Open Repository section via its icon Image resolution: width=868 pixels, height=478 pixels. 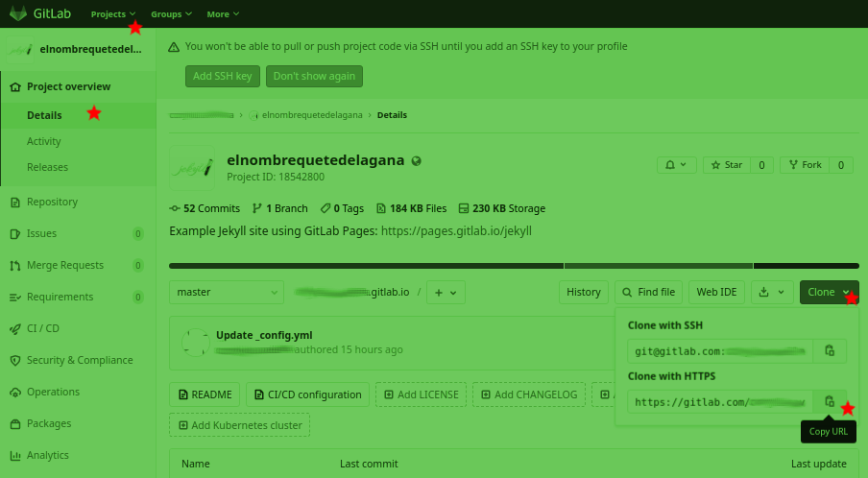pyautogui.click(x=15, y=203)
